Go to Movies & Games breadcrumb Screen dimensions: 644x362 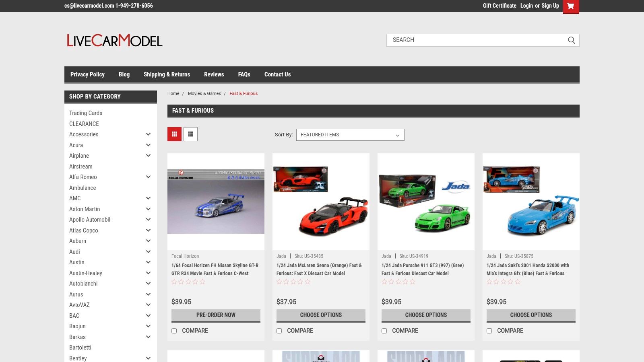coord(204,93)
